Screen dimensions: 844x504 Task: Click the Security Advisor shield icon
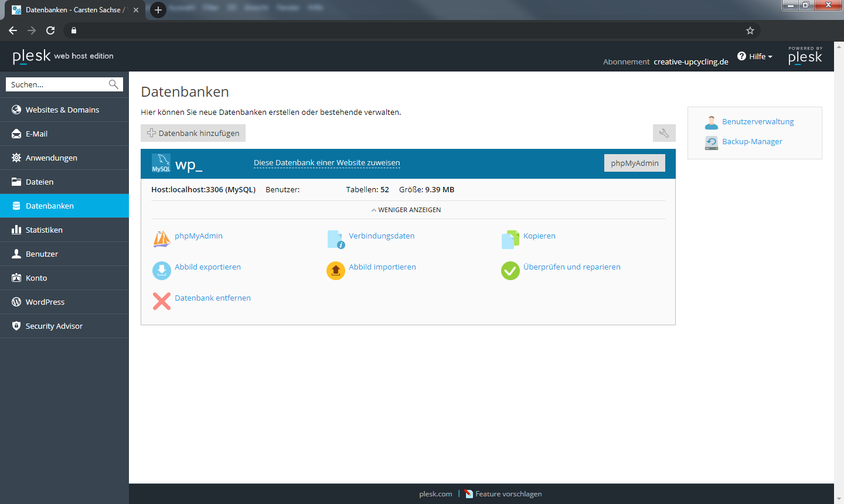click(16, 326)
